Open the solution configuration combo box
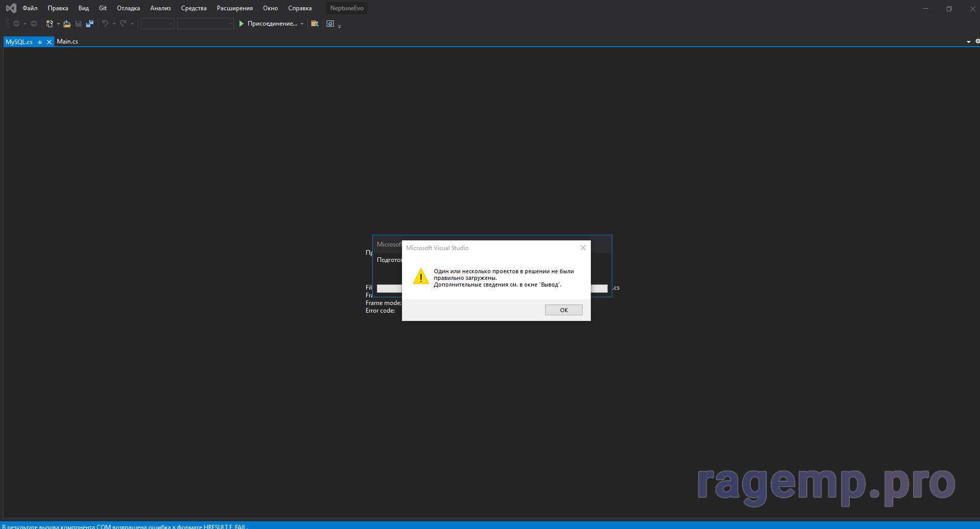Viewport: 980px width, 529px height. 157,24
